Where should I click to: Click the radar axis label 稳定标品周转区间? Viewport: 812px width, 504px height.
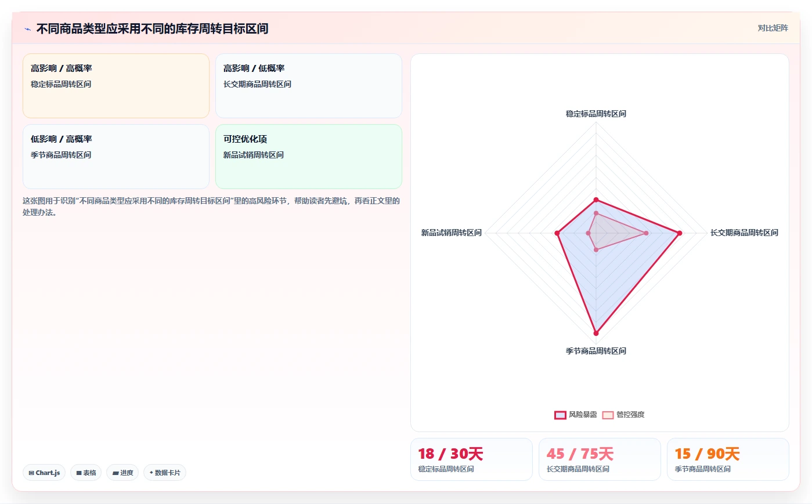point(596,114)
